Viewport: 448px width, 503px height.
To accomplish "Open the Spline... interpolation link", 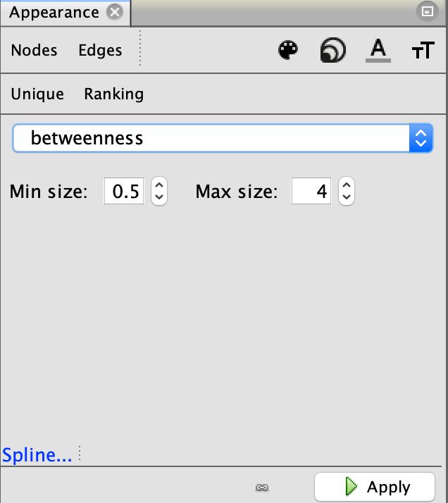I will 37,455.
